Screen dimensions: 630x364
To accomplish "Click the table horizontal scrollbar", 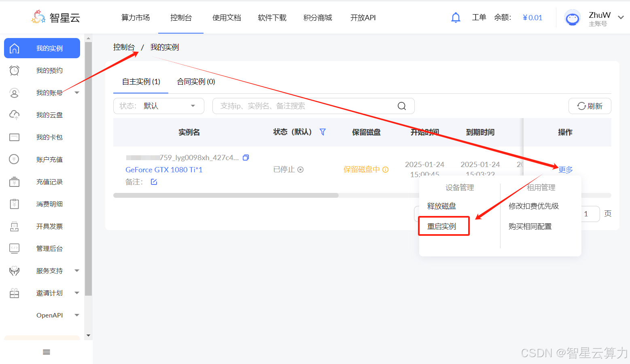I will click(226, 195).
